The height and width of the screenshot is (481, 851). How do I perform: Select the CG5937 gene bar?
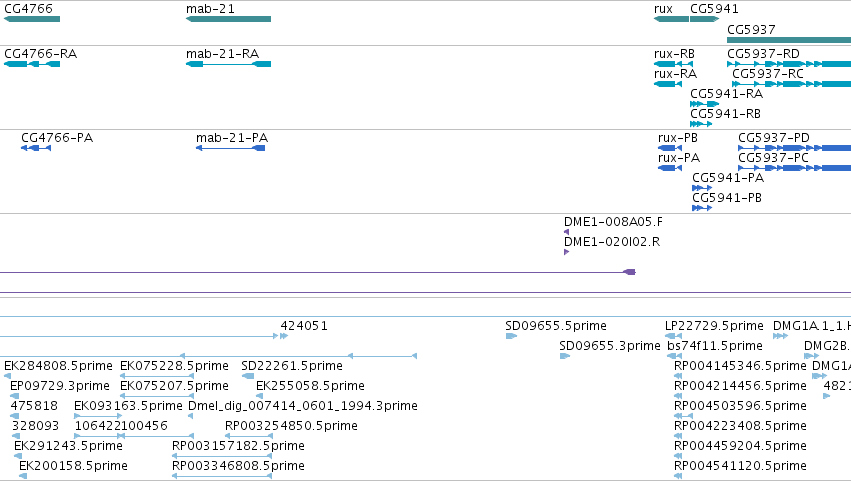tap(789, 40)
